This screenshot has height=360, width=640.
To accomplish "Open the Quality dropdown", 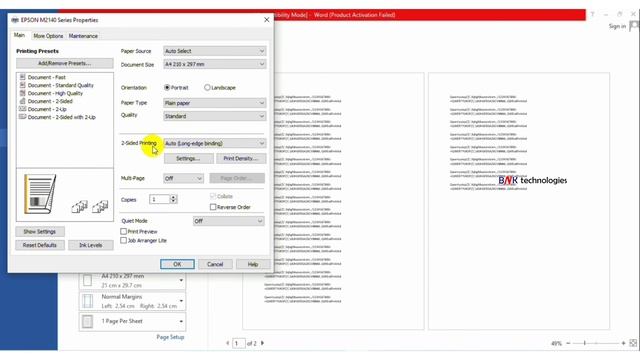I will [x=215, y=116].
